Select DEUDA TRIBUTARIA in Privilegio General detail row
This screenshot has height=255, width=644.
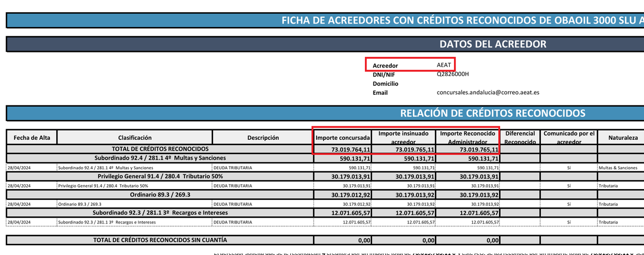coord(232,185)
